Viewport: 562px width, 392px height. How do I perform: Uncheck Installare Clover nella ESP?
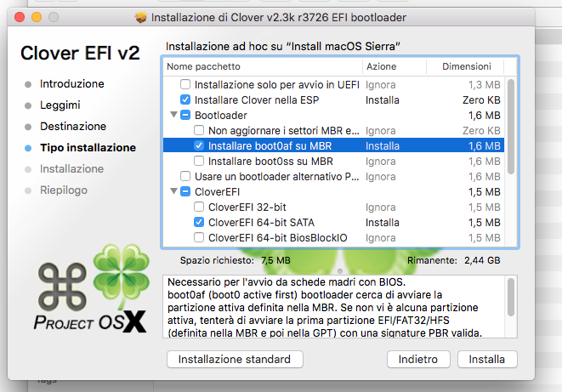(185, 100)
